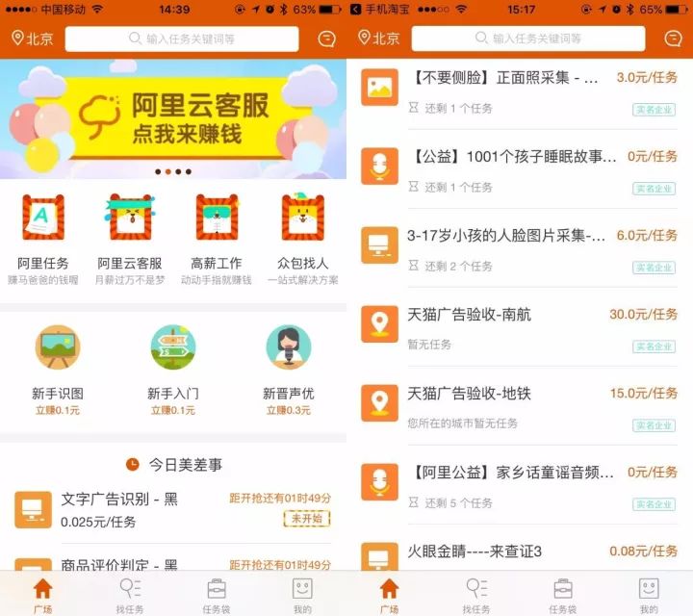The height and width of the screenshot is (616, 693).
Task: Tap the 30.0元/任务 price label
Action: point(644,314)
